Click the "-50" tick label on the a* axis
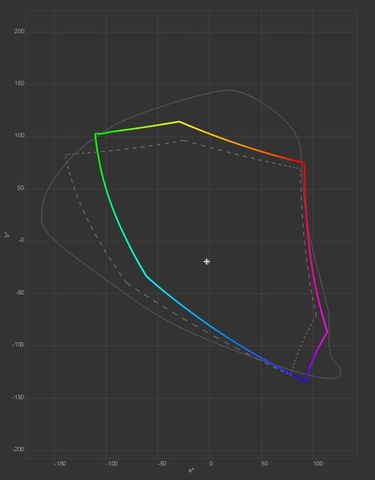 [x=162, y=464]
